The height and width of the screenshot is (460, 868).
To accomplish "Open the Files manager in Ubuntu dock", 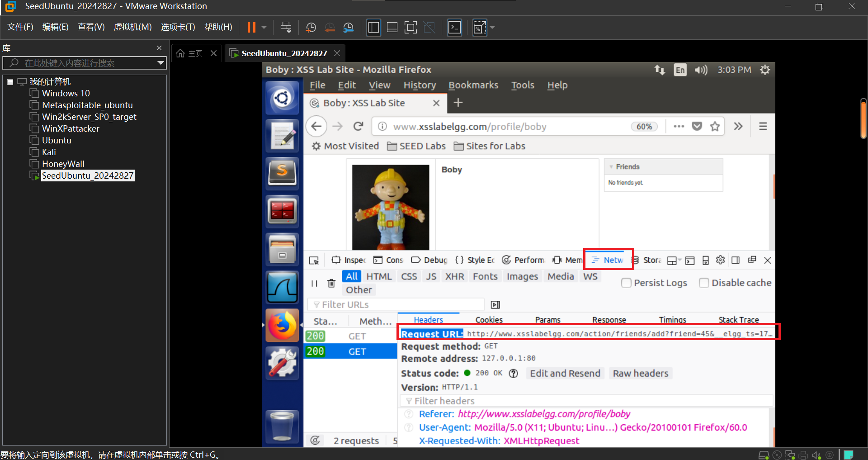I will point(282,249).
